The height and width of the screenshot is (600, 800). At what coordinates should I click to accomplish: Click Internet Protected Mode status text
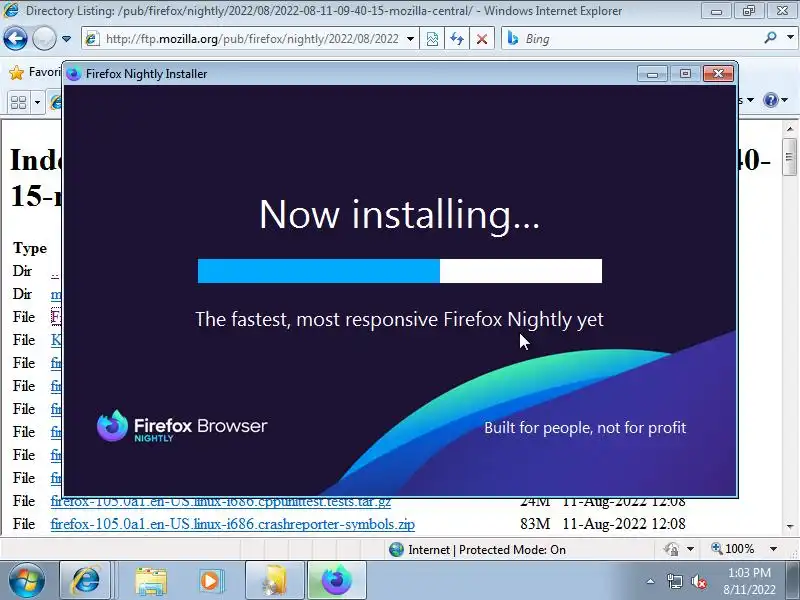[x=487, y=549]
